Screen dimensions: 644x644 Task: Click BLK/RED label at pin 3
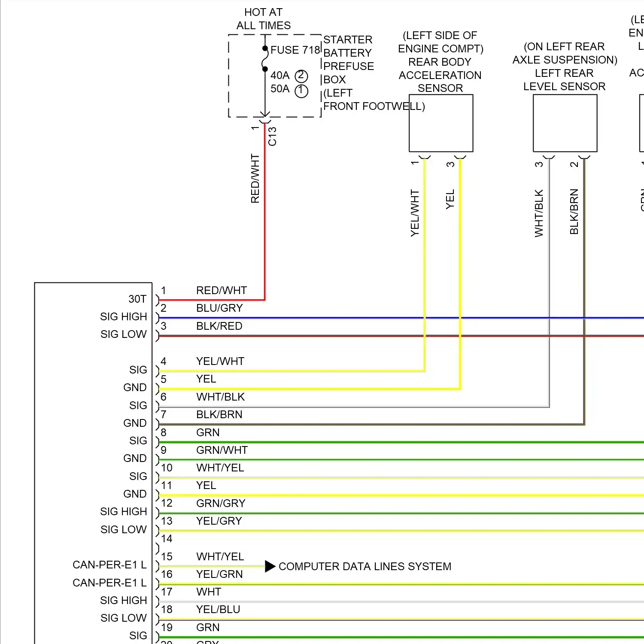click(219, 326)
